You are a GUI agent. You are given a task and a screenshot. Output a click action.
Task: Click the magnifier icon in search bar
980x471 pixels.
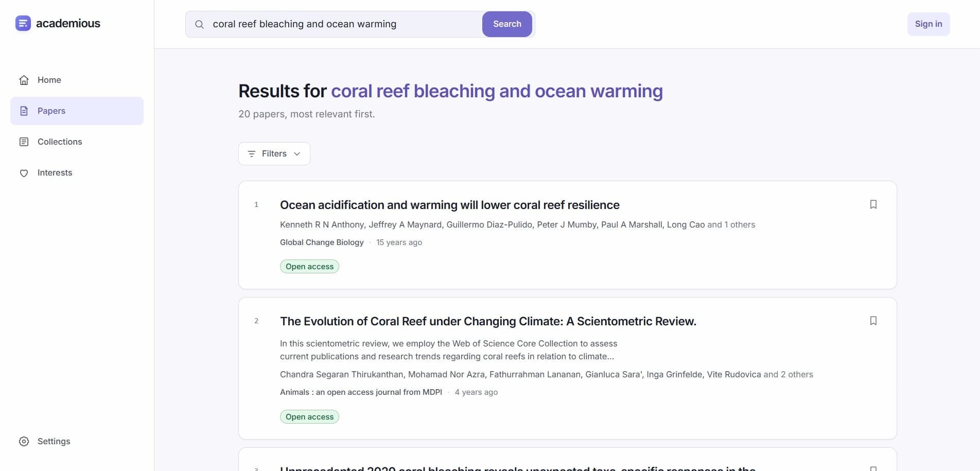[199, 24]
